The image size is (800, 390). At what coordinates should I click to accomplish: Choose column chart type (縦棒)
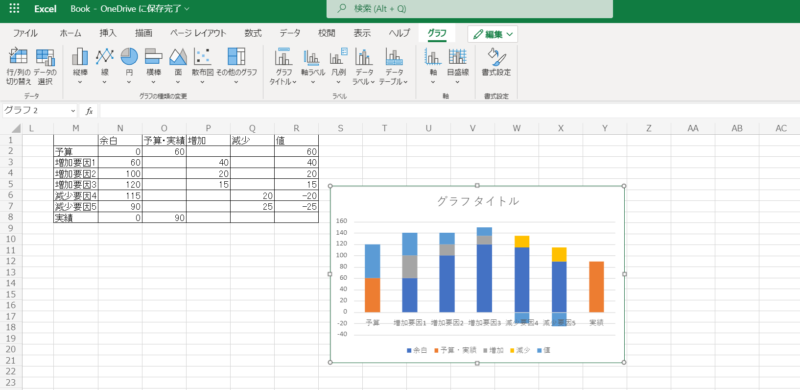coord(80,67)
